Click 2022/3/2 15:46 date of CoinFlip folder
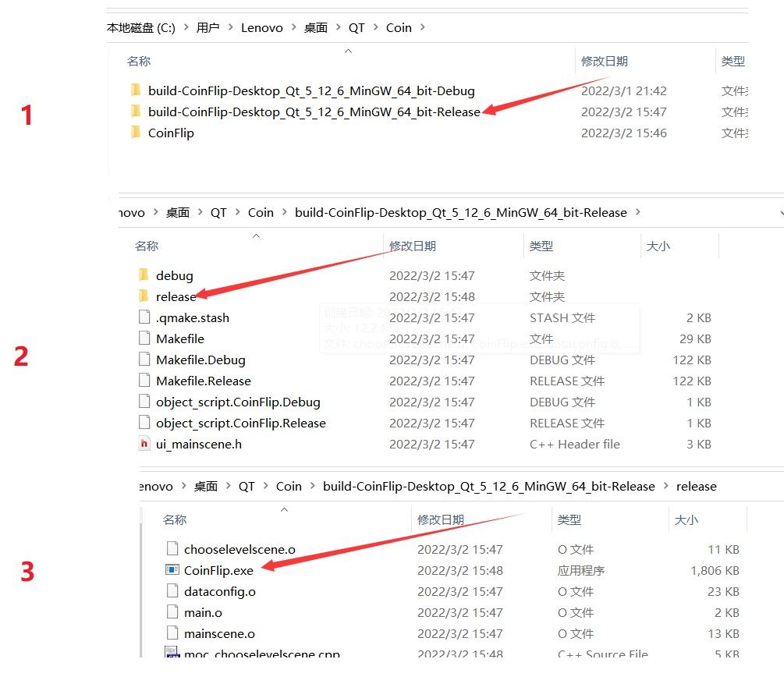 pyautogui.click(x=624, y=133)
